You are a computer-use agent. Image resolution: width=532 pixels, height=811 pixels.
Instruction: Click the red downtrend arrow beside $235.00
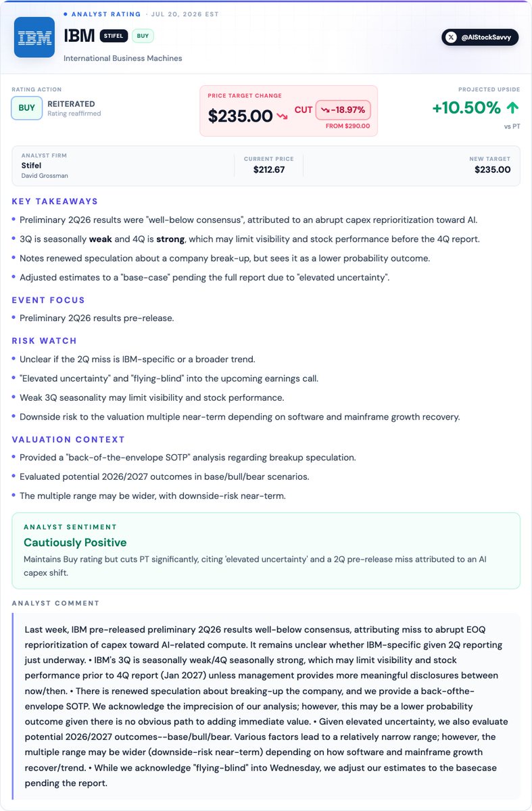pos(282,117)
